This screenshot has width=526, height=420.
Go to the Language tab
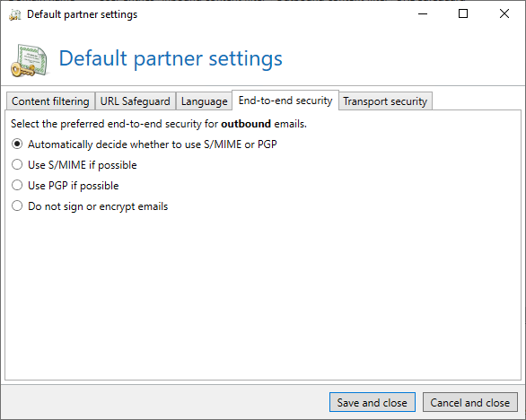pos(204,101)
